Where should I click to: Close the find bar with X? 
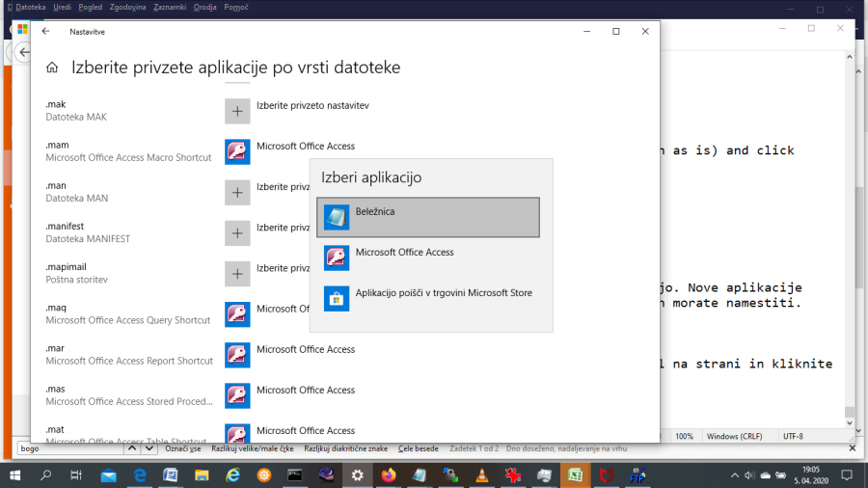pos(851,448)
